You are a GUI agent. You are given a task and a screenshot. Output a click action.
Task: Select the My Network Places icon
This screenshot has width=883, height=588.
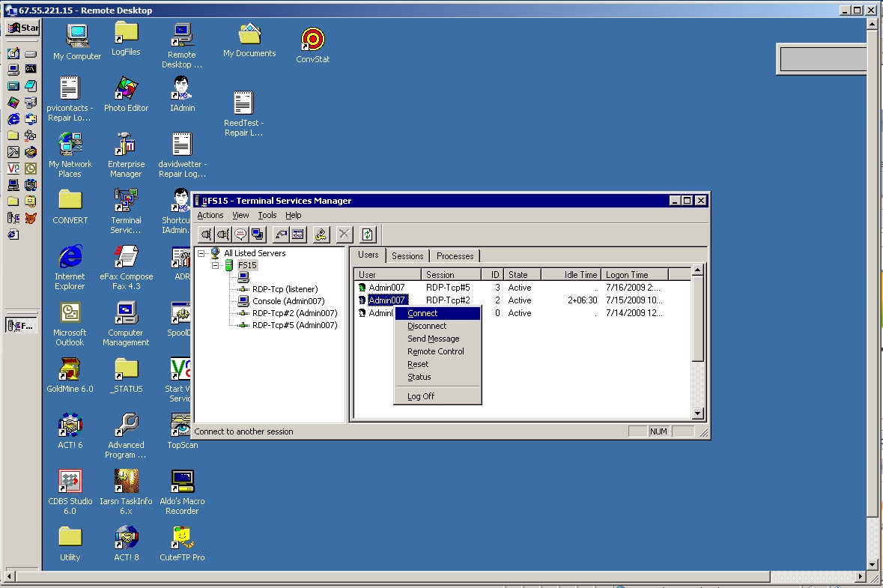70,155
